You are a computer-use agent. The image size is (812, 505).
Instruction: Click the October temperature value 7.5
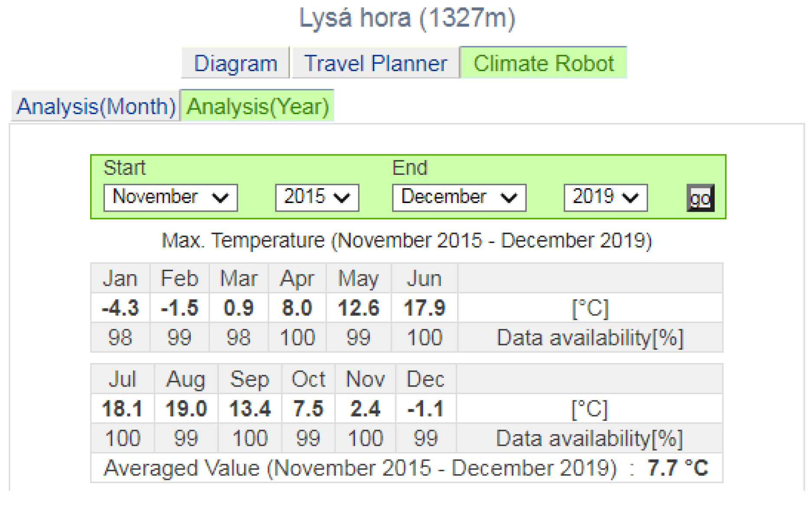[x=308, y=409]
